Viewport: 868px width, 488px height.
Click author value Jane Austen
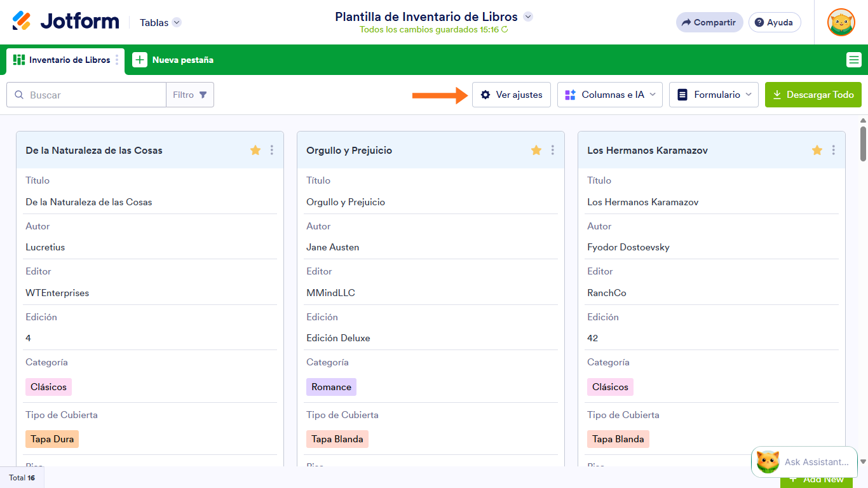pos(333,247)
